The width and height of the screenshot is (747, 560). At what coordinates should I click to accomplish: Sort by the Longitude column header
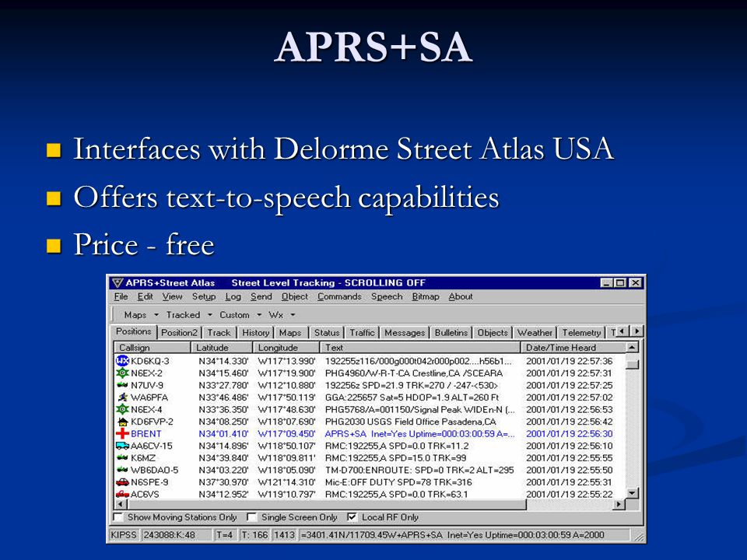(286, 348)
